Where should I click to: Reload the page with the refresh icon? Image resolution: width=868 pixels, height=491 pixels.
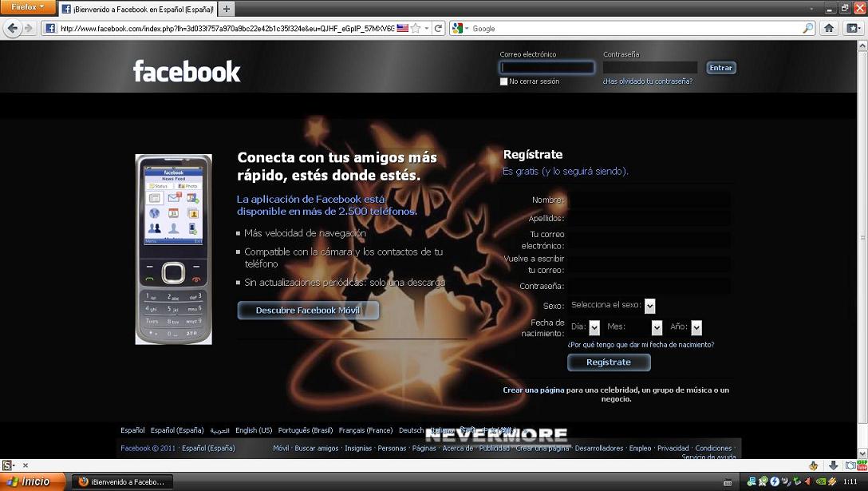click(x=439, y=28)
